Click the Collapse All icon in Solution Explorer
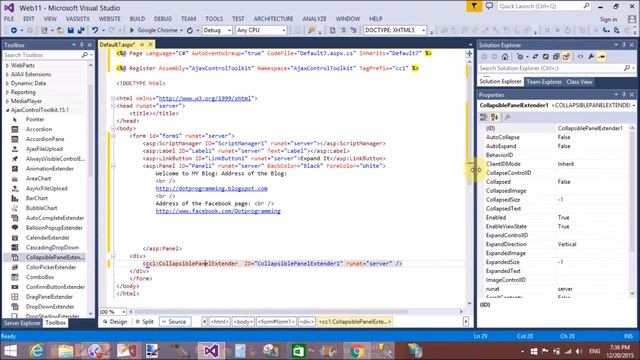 point(556,57)
